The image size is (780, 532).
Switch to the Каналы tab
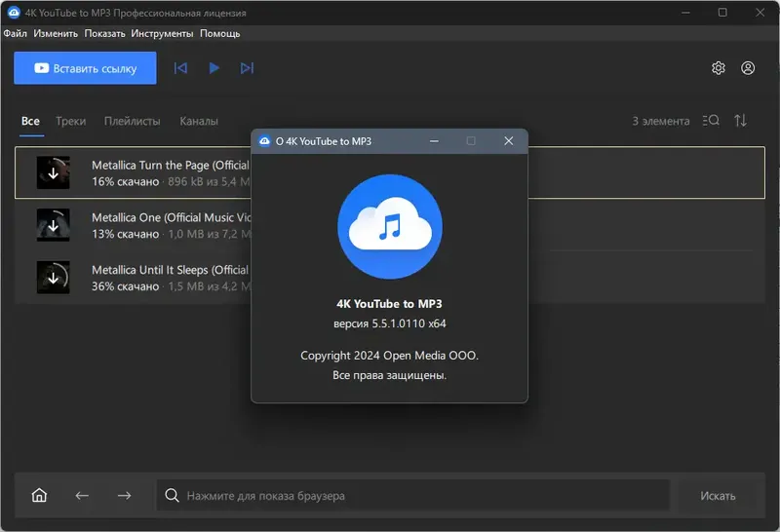(199, 121)
